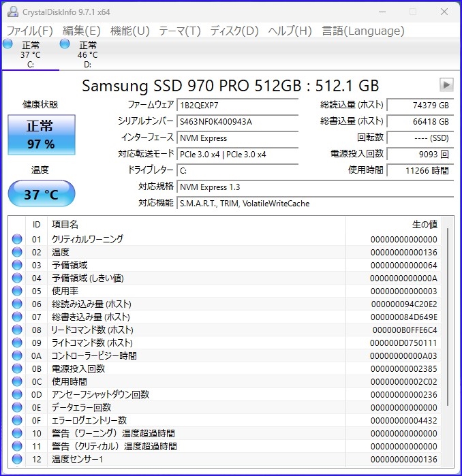Click the ID column header
The width and height of the screenshot is (462, 476).
(x=36, y=225)
